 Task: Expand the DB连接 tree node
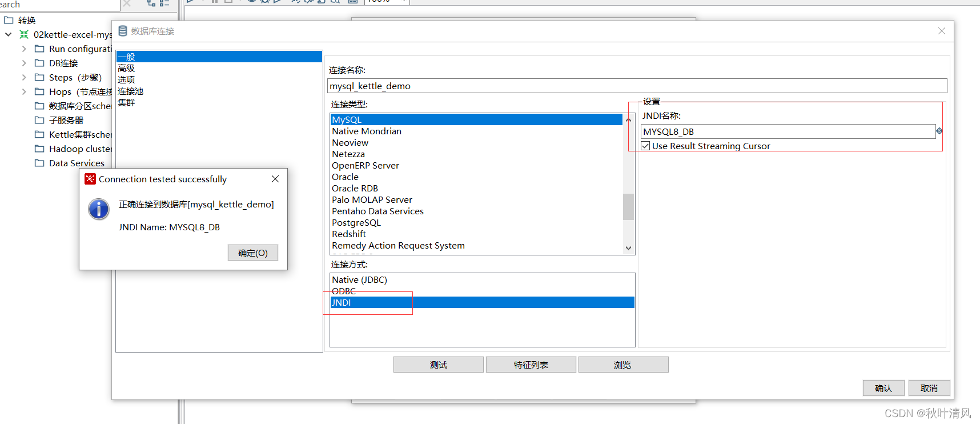click(24, 63)
